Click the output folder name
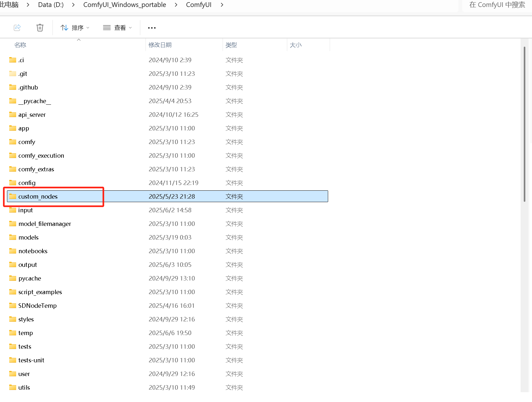 click(28, 265)
